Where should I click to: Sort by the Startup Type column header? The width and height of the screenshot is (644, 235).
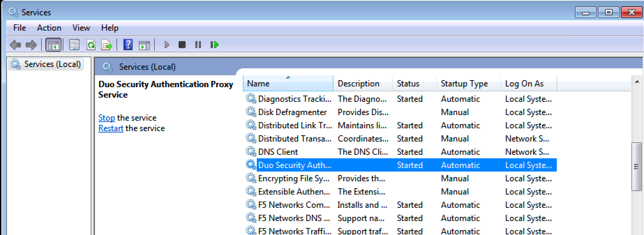469,84
